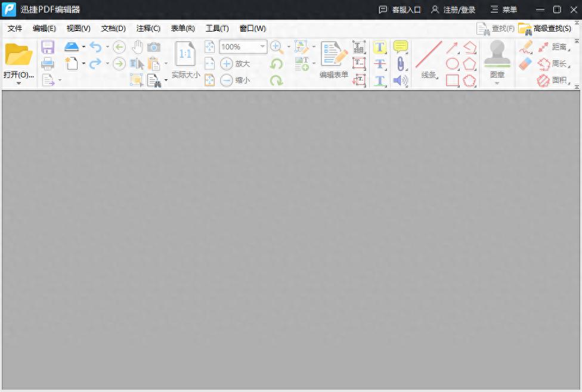Select the hand pan tool
Viewport: 582px width, 392px height.
(x=137, y=46)
